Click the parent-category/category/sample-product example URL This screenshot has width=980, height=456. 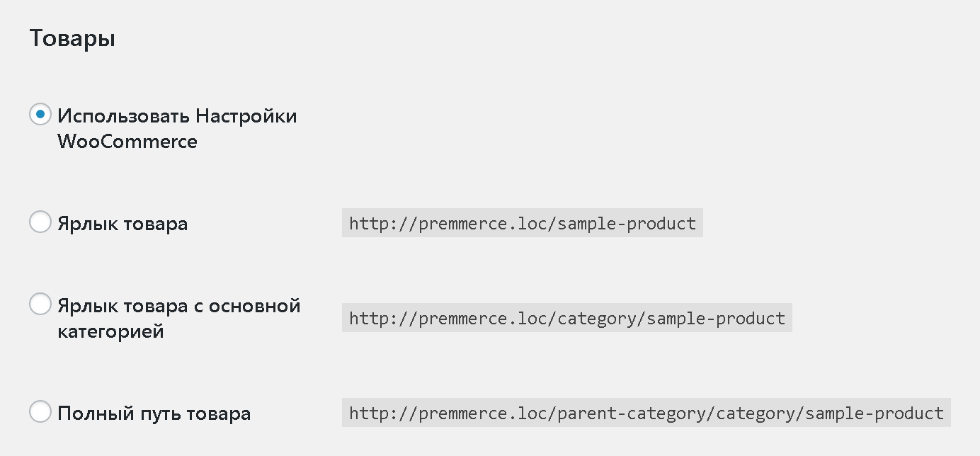pyautogui.click(x=646, y=413)
